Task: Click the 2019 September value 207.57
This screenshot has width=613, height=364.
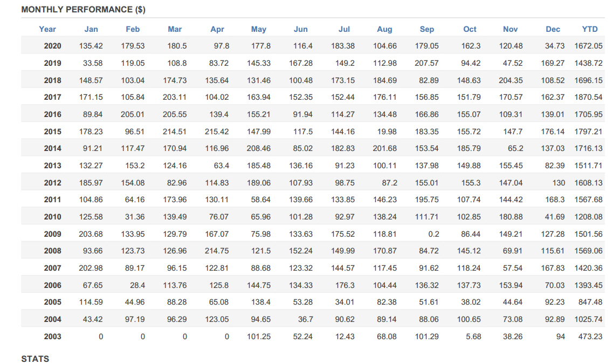Action: tap(426, 63)
